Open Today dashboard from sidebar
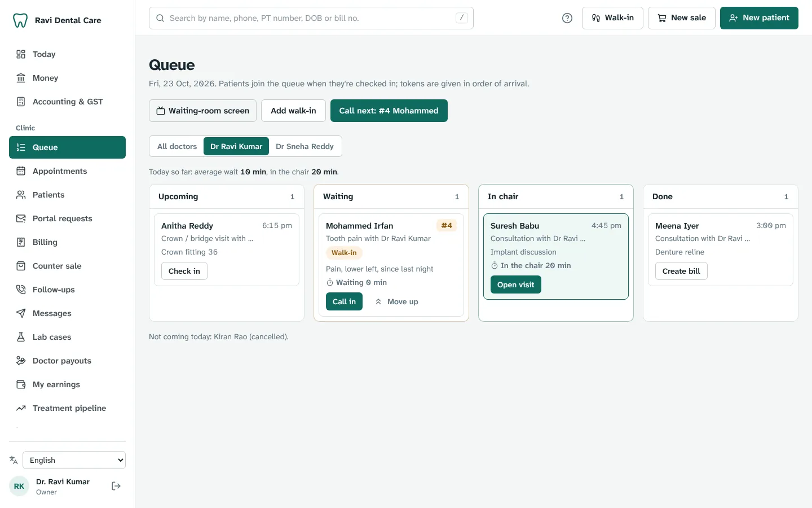This screenshot has height=508, width=812. pyautogui.click(x=67, y=54)
